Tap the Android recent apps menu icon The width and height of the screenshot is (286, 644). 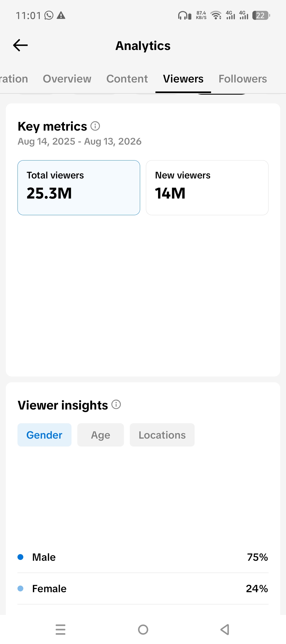[x=61, y=629]
